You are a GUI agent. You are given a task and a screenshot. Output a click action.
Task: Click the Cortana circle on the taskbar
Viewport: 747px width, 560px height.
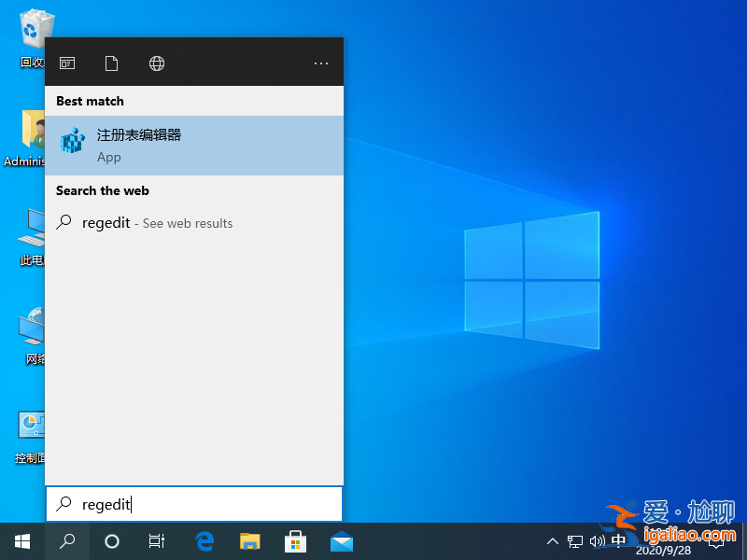[111, 541]
